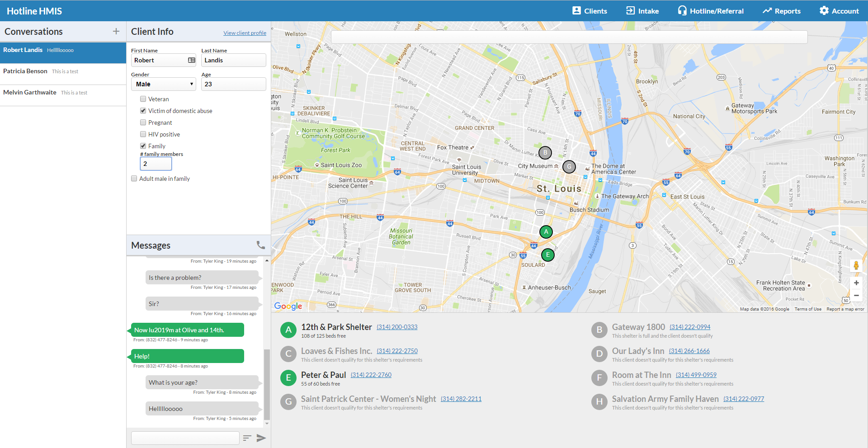Open the Gender dropdown
Image resolution: width=868 pixels, height=448 pixels.
point(164,84)
